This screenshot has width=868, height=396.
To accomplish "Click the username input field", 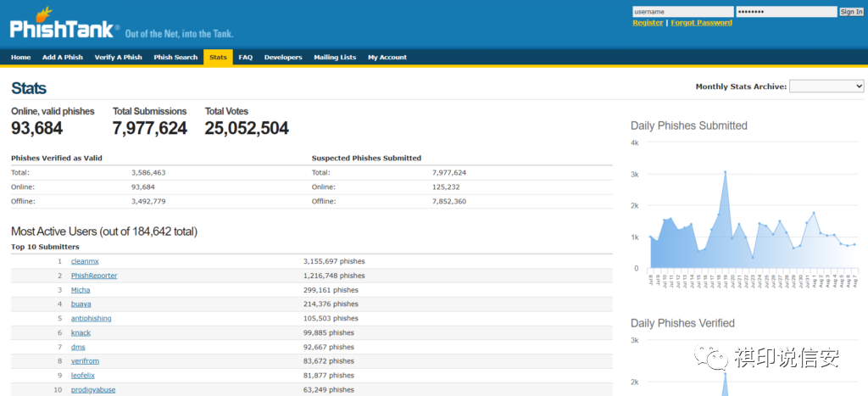I will 682,12.
